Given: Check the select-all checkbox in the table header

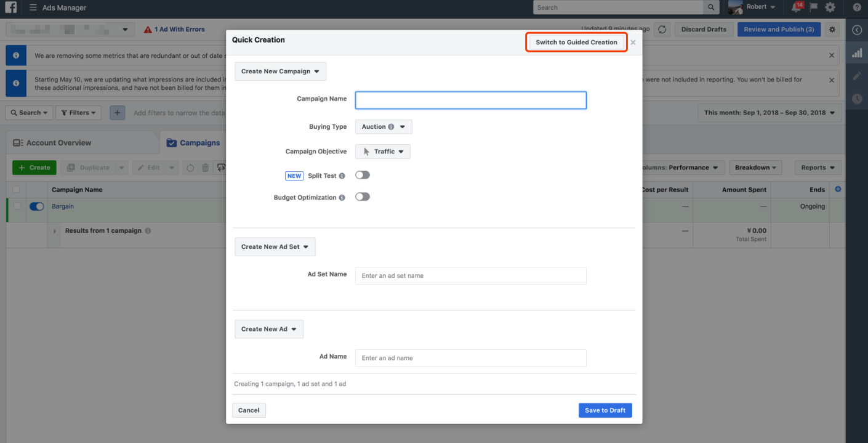Looking at the screenshot, I should pos(16,190).
